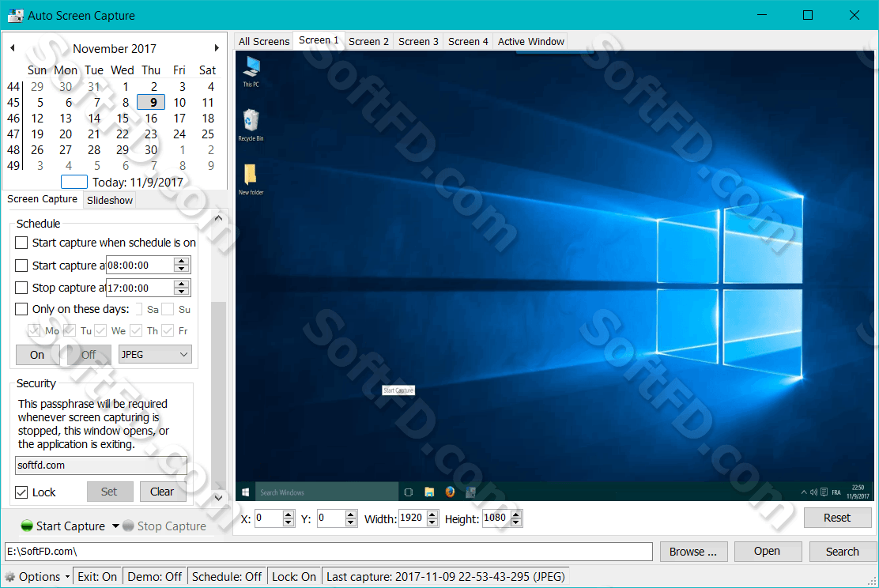
Task: Click the green Start Capture icon
Action: pyautogui.click(x=27, y=526)
